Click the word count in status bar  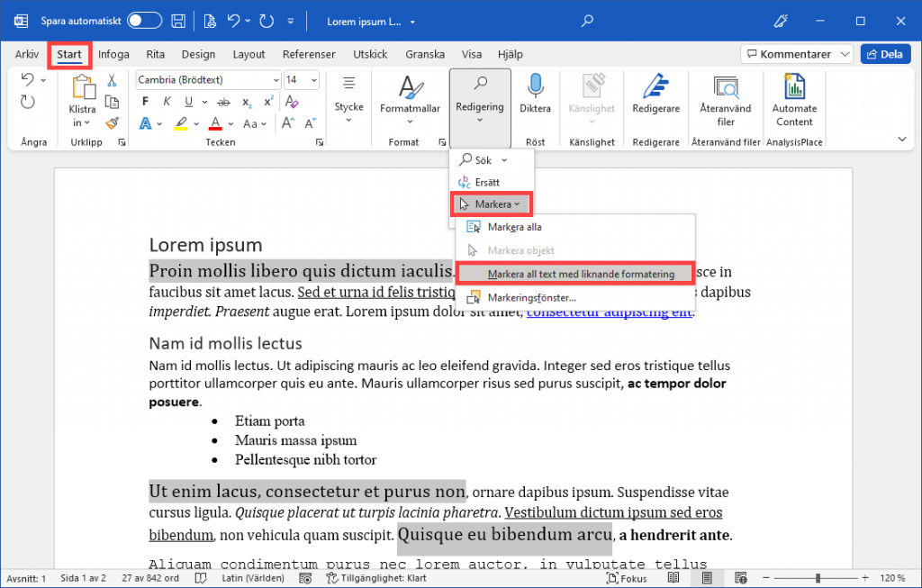click(x=151, y=577)
